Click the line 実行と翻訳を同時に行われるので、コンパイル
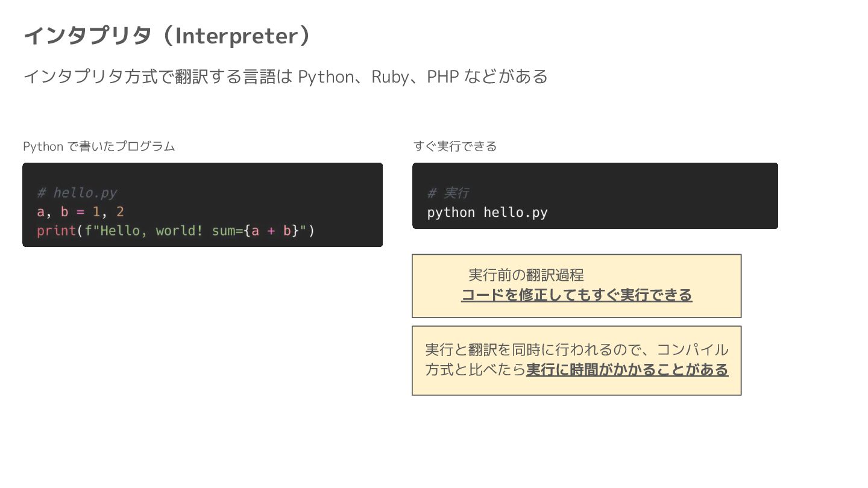 click(x=577, y=350)
